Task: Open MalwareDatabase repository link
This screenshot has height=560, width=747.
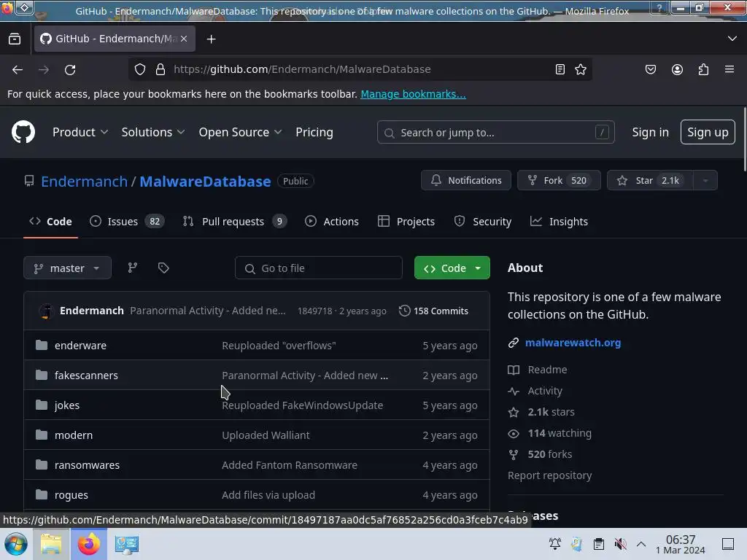Action: (205, 181)
